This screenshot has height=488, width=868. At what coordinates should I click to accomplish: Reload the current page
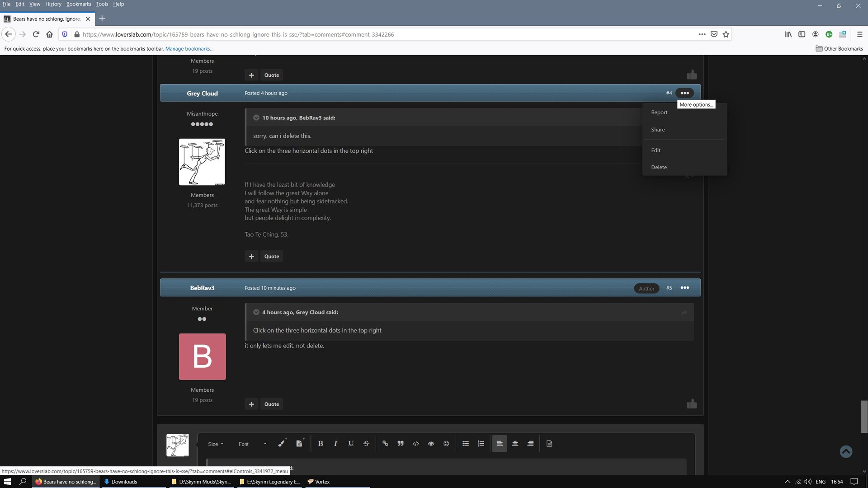[36, 34]
